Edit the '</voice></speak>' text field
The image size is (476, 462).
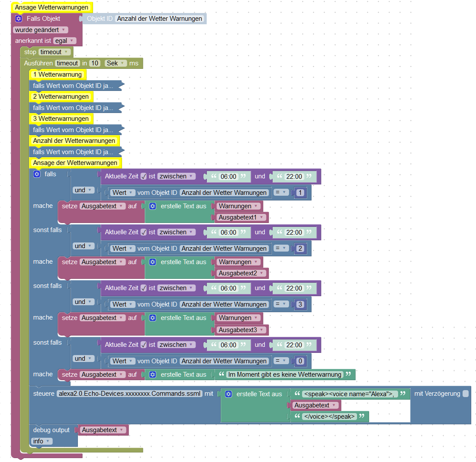point(329,417)
